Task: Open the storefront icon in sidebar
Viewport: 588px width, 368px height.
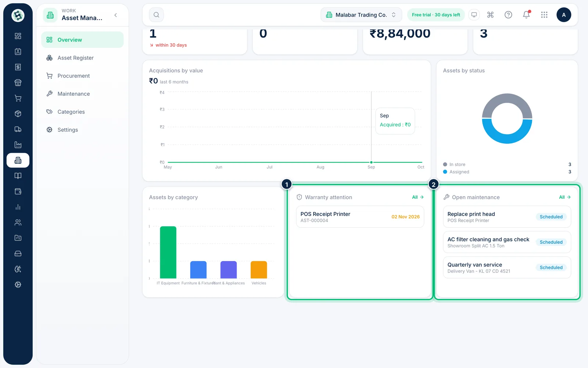Action: pyautogui.click(x=18, y=83)
